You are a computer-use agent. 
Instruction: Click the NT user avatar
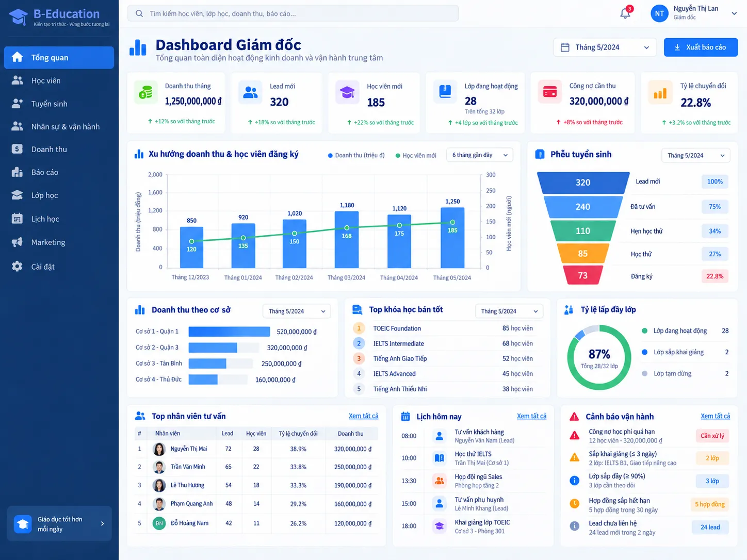(659, 13)
